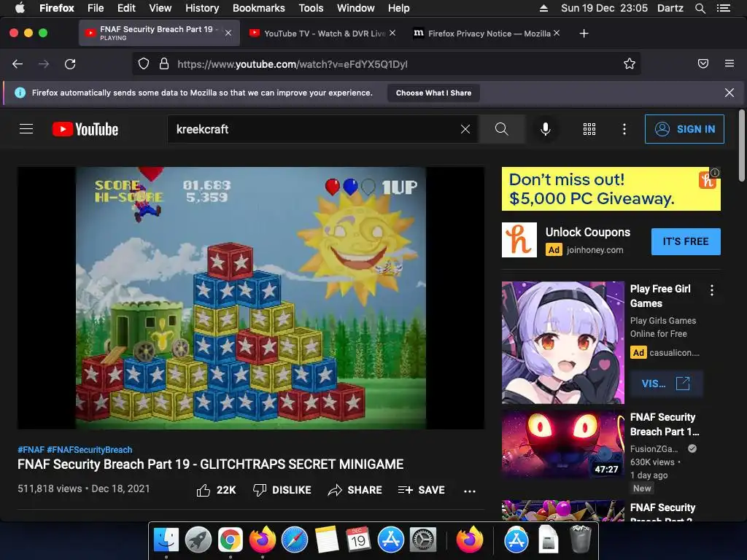747x560 pixels.
Task: Save page to Pocket
Action: coord(703,64)
